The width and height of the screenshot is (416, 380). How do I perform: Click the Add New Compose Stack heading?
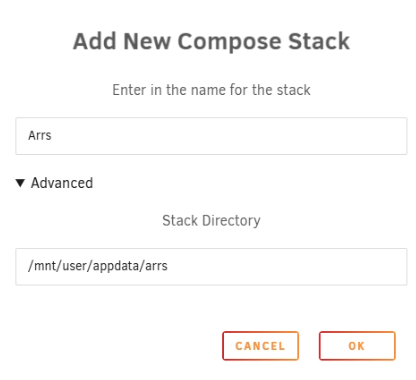click(x=211, y=42)
